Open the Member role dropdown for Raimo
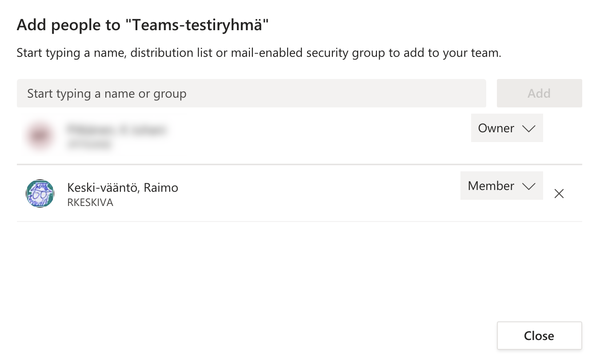 click(502, 186)
